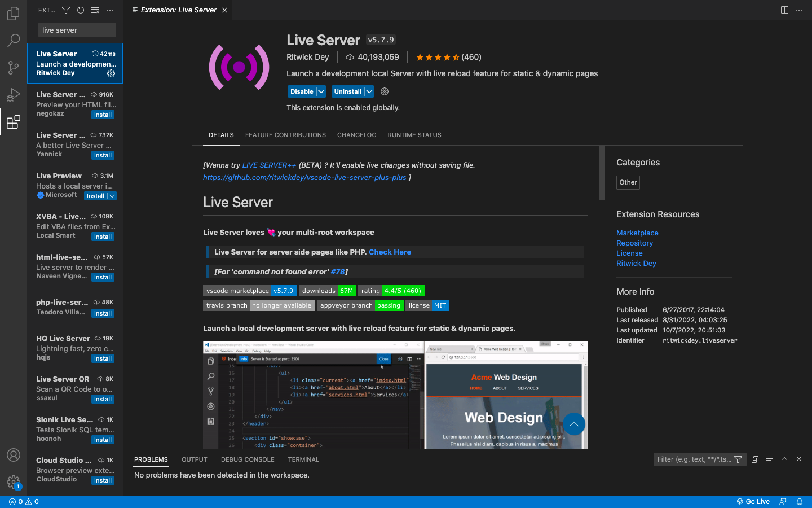Open the Manage gear in activity bar
The height and width of the screenshot is (508, 812).
14,482
